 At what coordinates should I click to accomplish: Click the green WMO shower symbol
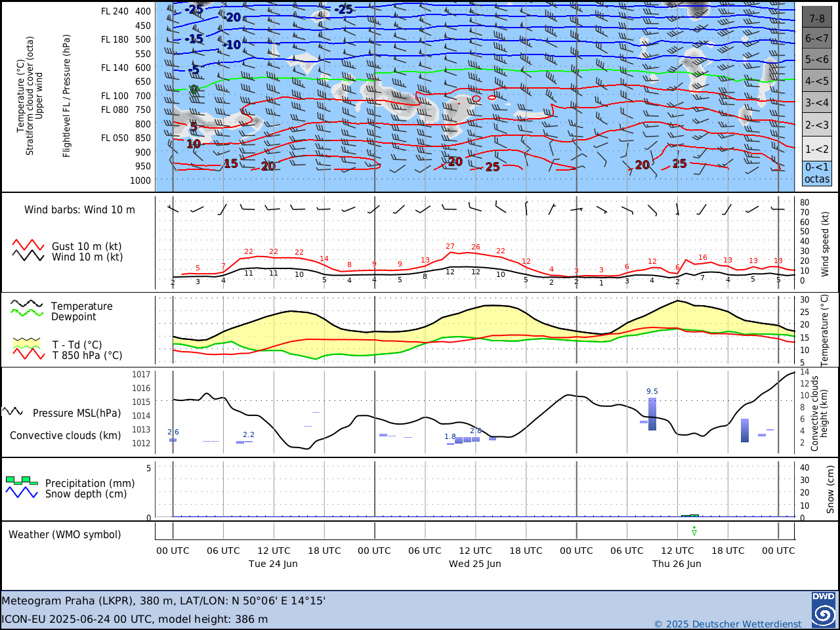[x=694, y=531]
